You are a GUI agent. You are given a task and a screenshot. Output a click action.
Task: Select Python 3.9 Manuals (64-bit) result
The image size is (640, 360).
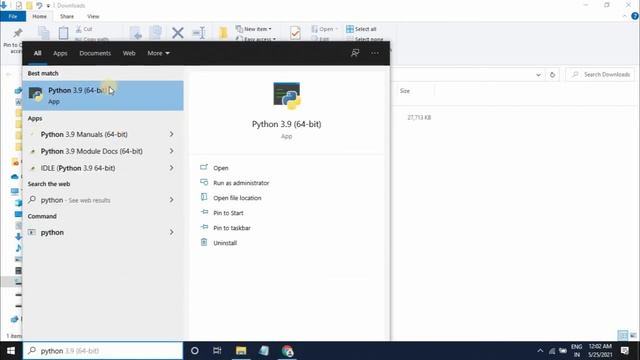pos(84,134)
